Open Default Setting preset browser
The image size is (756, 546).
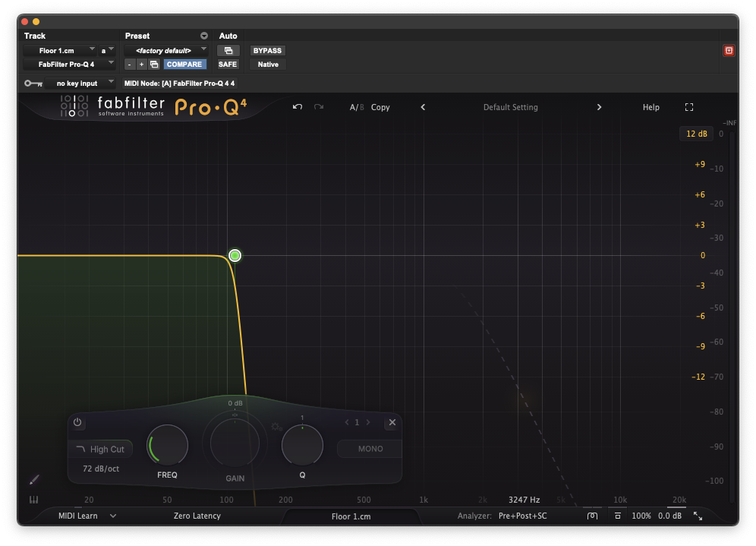pos(511,107)
